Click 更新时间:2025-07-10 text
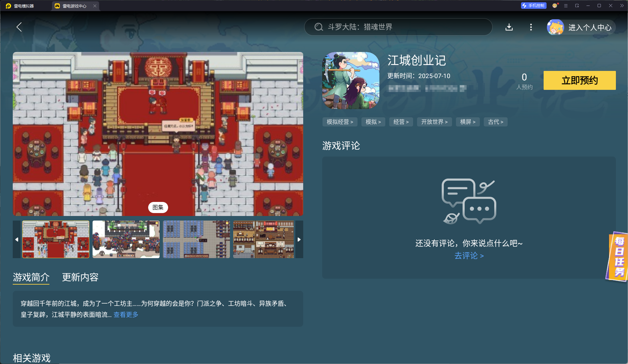Viewport: 628px width, 364px height. point(419,76)
